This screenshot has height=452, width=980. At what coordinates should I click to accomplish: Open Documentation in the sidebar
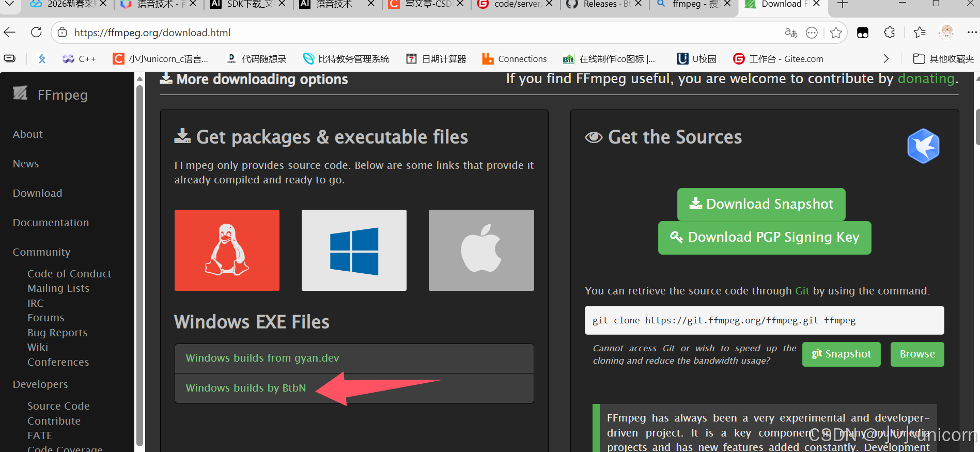tap(51, 223)
